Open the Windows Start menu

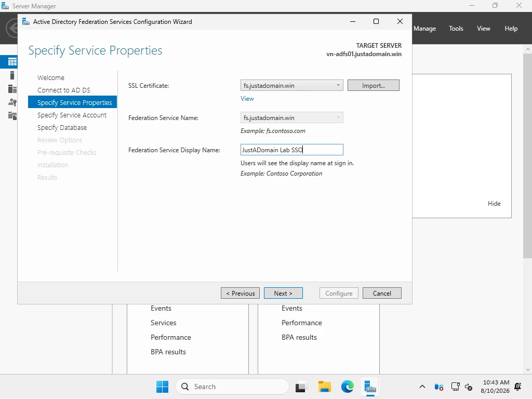(x=162, y=387)
